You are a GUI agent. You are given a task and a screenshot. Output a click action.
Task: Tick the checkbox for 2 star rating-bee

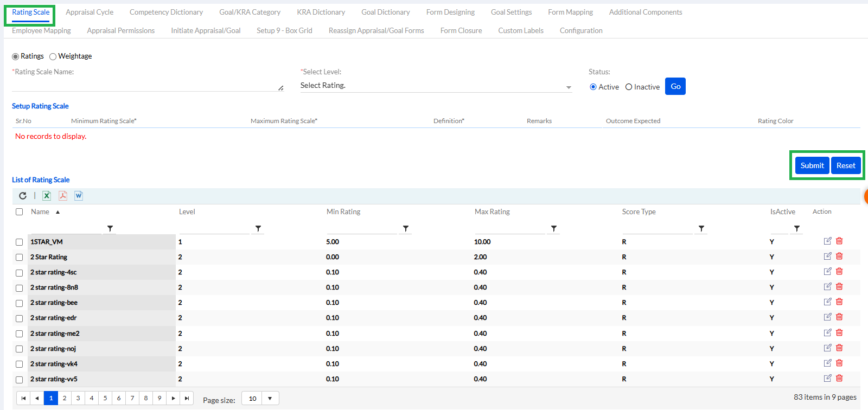click(20, 303)
